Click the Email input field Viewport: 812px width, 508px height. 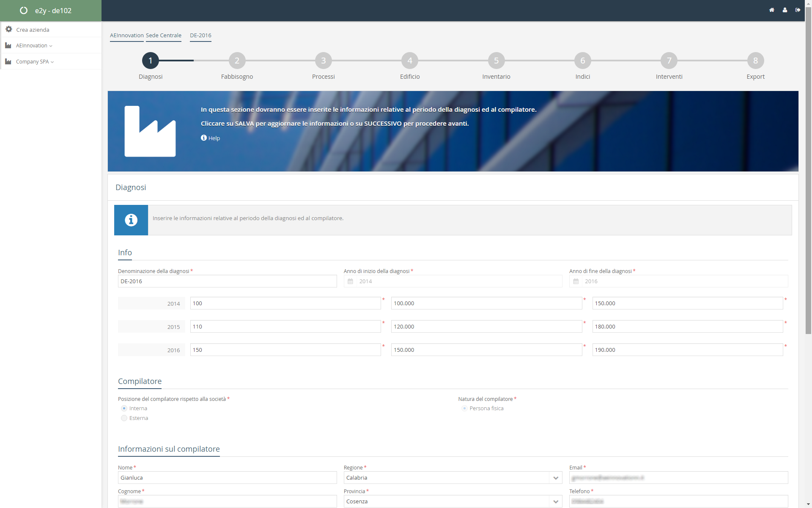(x=678, y=478)
